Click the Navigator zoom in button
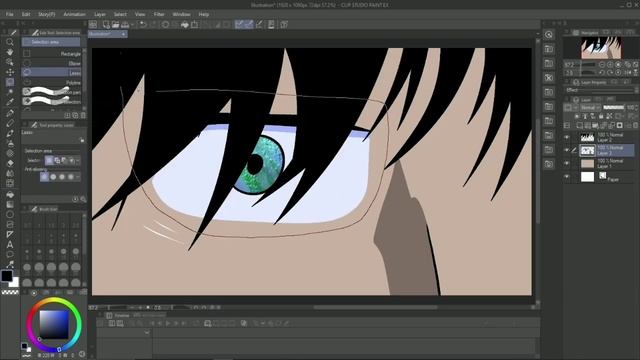This screenshot has height=360, width=640. coord(610,65)
